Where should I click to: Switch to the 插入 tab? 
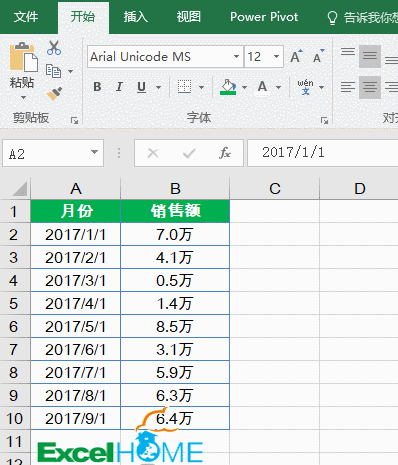click(x=136, y=17)
